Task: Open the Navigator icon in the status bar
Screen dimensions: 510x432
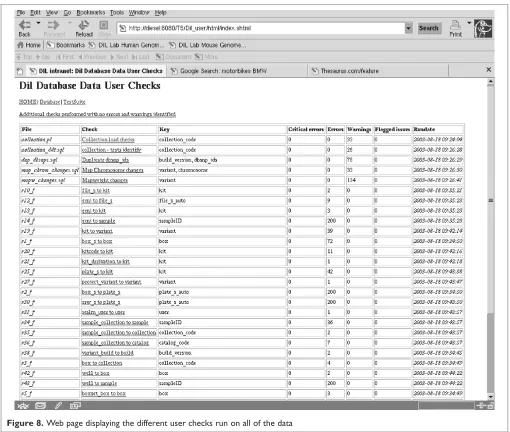Action: tap(23, 406)
